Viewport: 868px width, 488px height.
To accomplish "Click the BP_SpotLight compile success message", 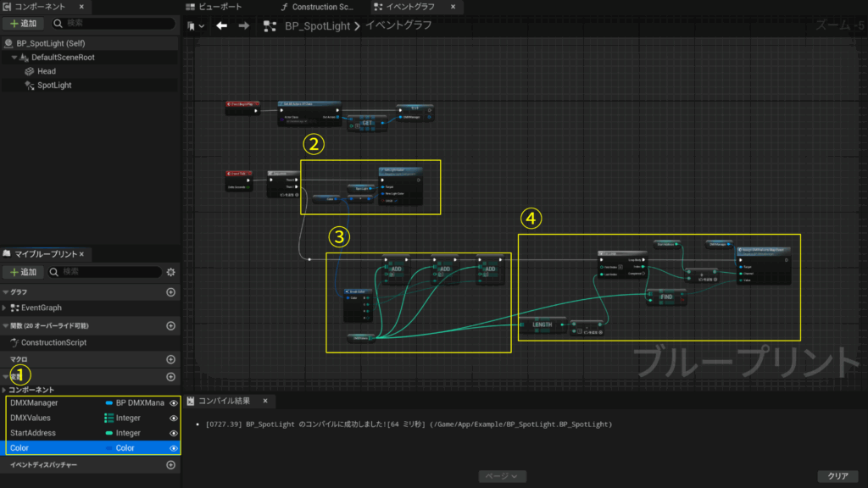I will point(409,424).
